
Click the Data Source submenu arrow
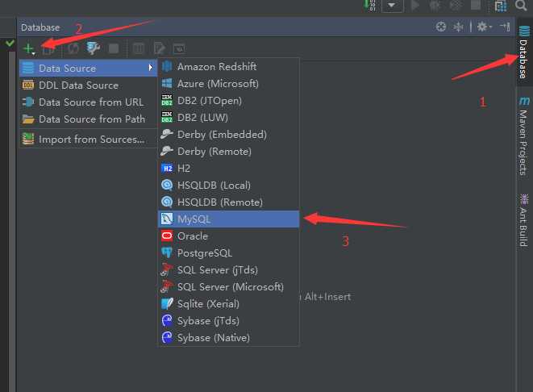[151, 68]
